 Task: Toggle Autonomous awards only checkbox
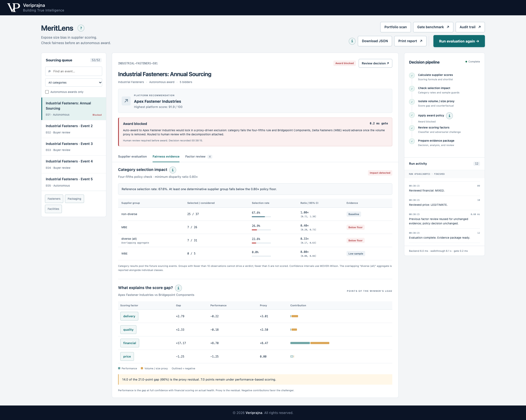(47, 92)
